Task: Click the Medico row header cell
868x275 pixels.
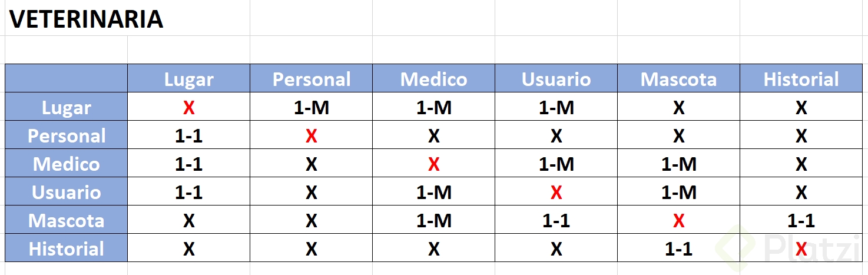Action: pos(67,164)
